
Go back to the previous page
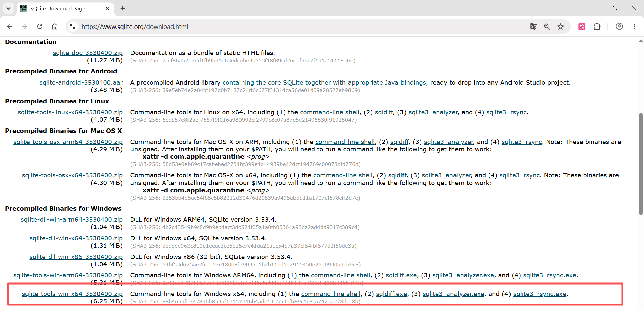tap(10, 27)
